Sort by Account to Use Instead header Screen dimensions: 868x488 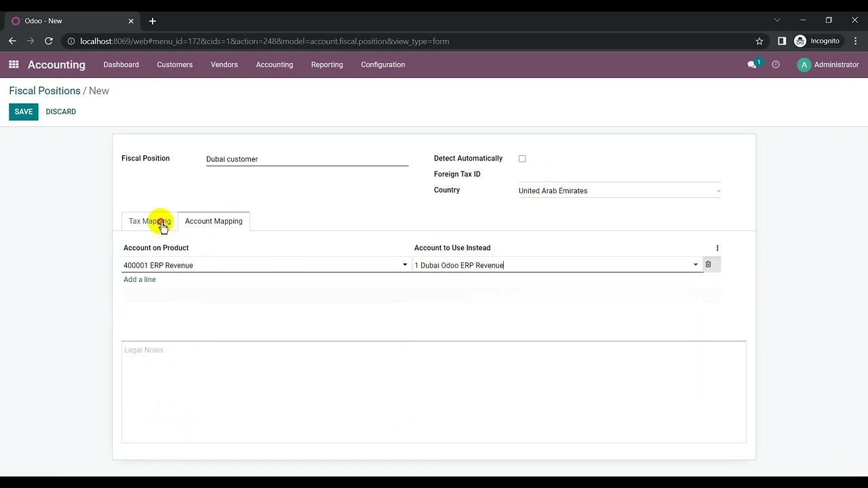coord(452,248)
